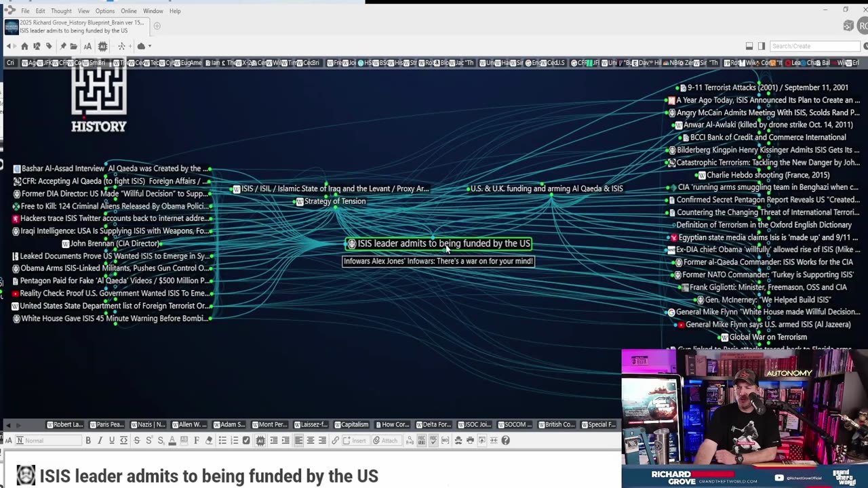Image resolution: width=868 pixels, height=488 pixels.
Task: Insert checkbox list in notes toolbar
Action: [246, 441]
